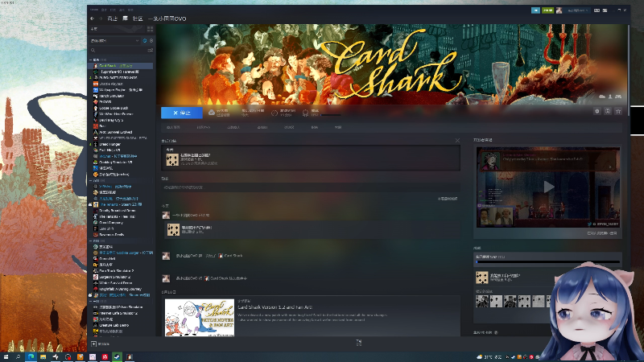The width and height of the screenshot is (644, 362).
Task: Click the Card Shark link in activity feed
Action: 233,256
